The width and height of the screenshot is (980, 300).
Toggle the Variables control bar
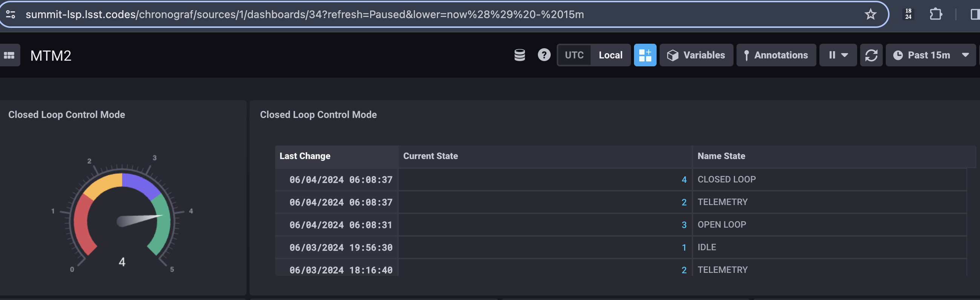pyautogui.click(x=696, y=55)
